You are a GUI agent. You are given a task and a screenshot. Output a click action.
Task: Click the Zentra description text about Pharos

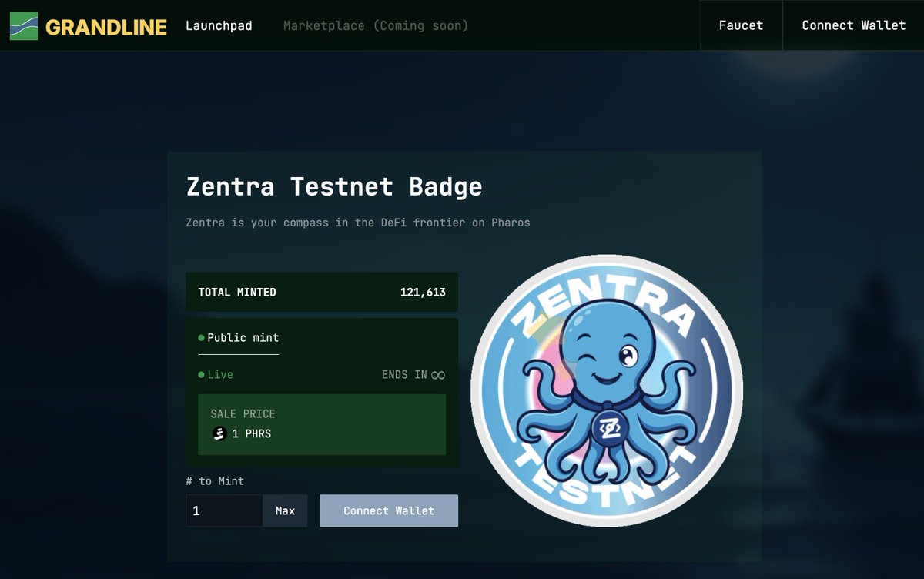click(x=358, y=223)
